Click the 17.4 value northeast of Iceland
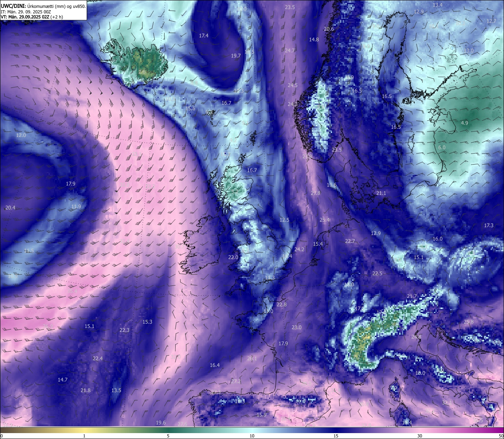Viewport: 504px width, 439px height. click(x=204, y=36)
